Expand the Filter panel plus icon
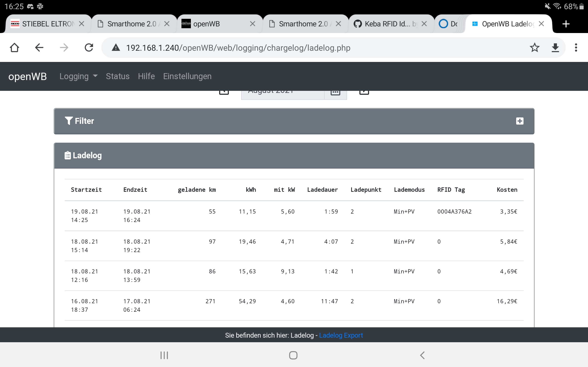Viewport: 588px width, 367px height. (520, 121)
